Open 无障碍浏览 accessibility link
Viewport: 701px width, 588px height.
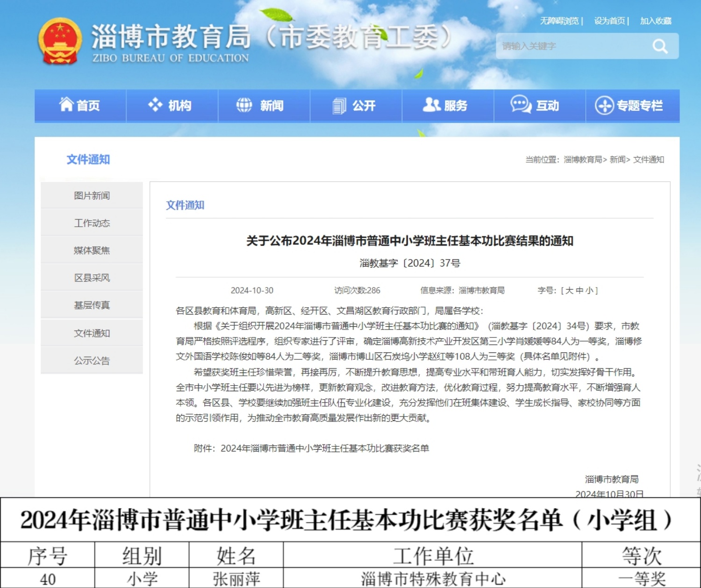click(x=559, y=21)
